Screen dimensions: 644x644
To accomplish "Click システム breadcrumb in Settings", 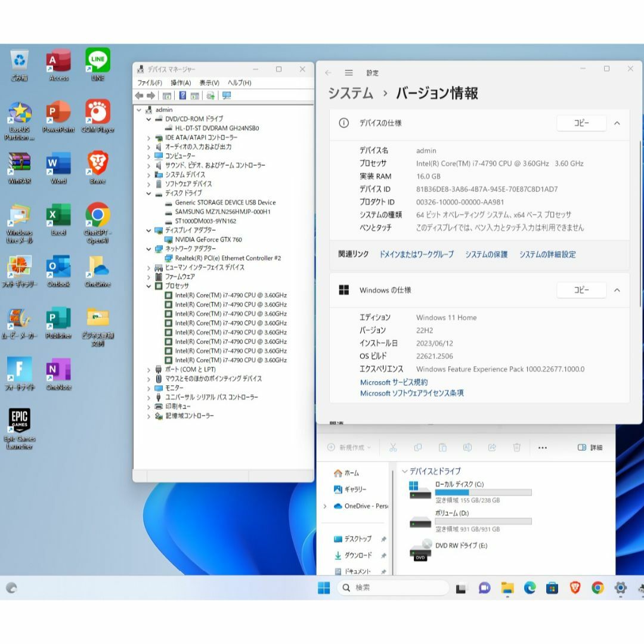I will click(x=351, y=93).
